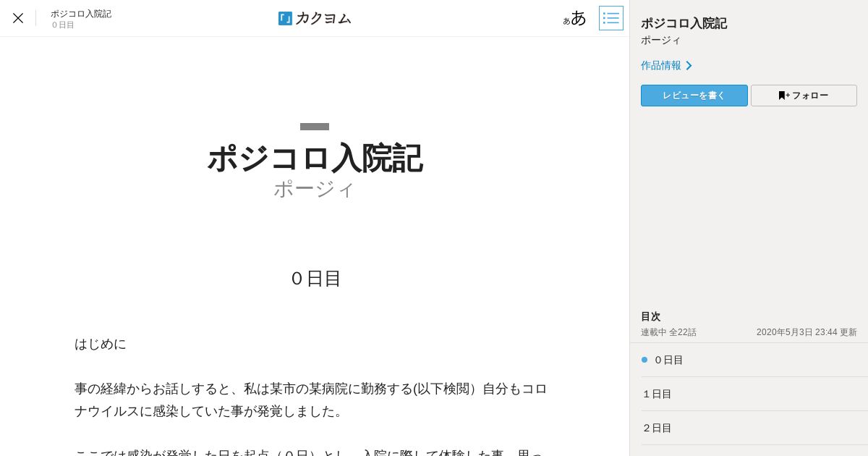Screen dimensions: 868x456
Task: Click the large ポジコロ入院記 main title
Action: click(x=315, y=158)
